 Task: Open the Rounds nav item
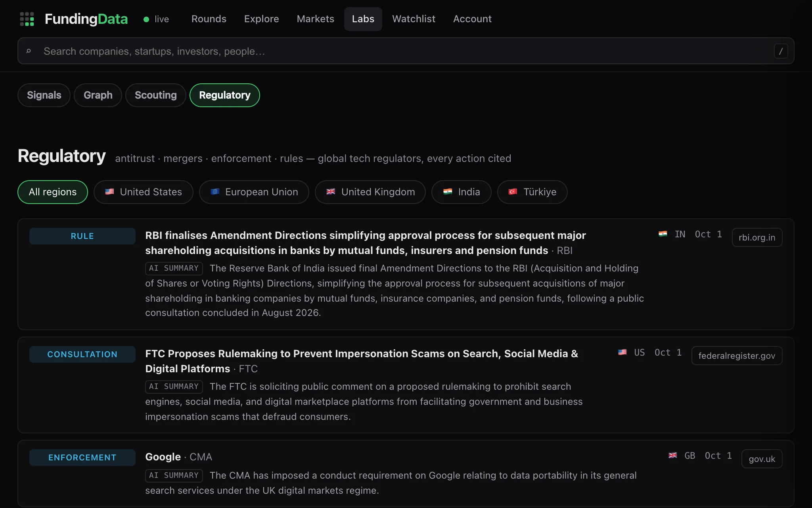209,19
